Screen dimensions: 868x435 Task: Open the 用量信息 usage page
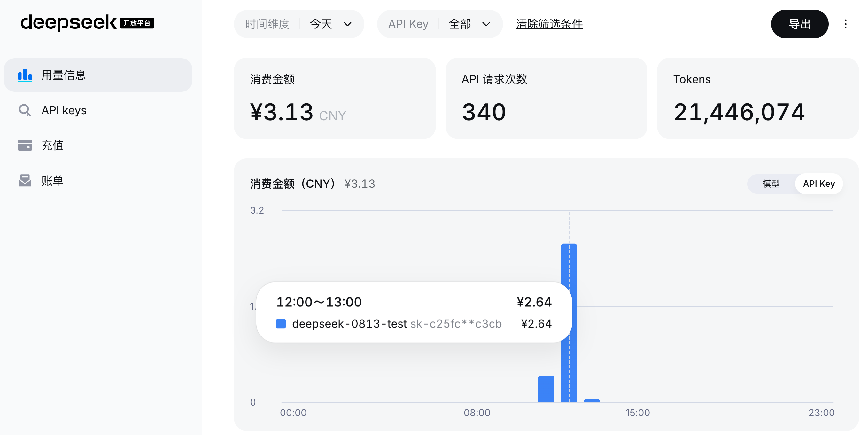tap(98, 75)
